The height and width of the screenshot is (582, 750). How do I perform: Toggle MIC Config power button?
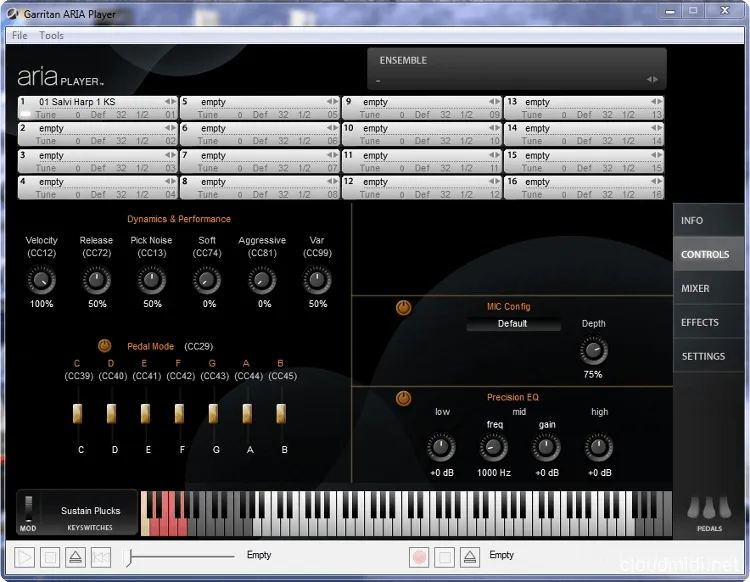coord(403,307)
